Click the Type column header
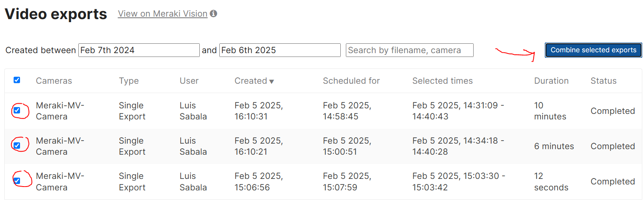Viewport: 644px width, 201px height. point(129,81)
